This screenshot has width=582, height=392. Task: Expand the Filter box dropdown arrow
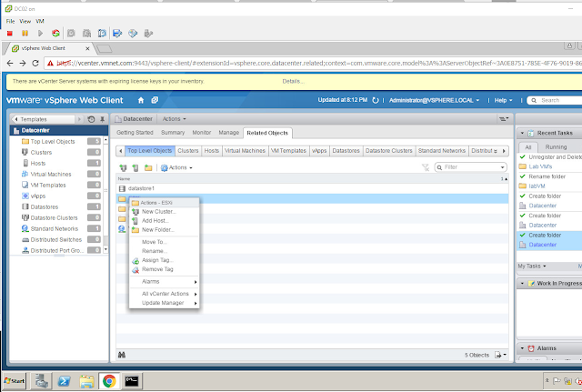502,167
